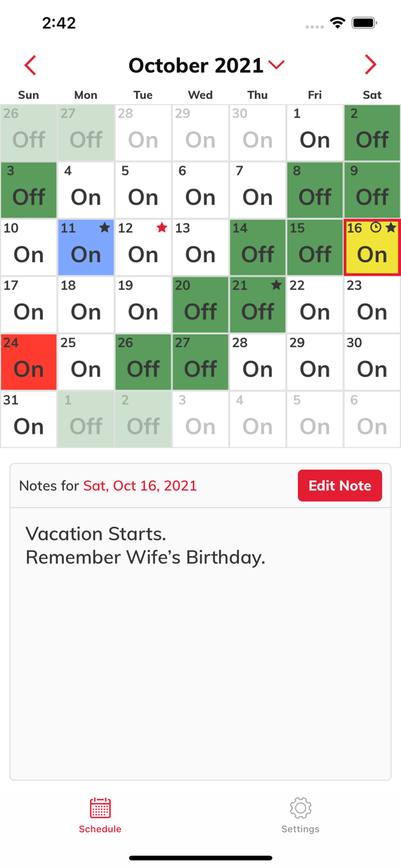This screenshot has width=401, height=868.
Task: Click the Wi-Fi icon in the status bar
Action: click(338, 22)
